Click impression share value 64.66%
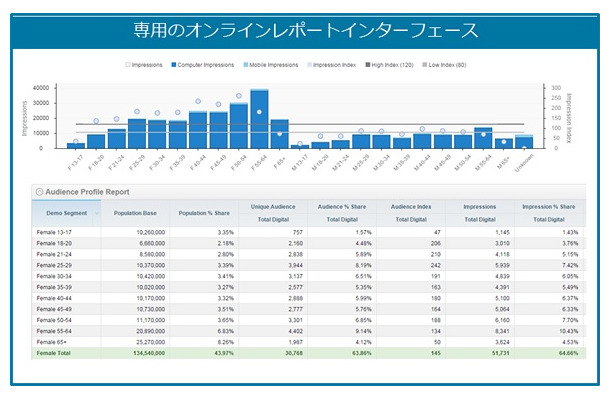 click(x=568, y=353)
